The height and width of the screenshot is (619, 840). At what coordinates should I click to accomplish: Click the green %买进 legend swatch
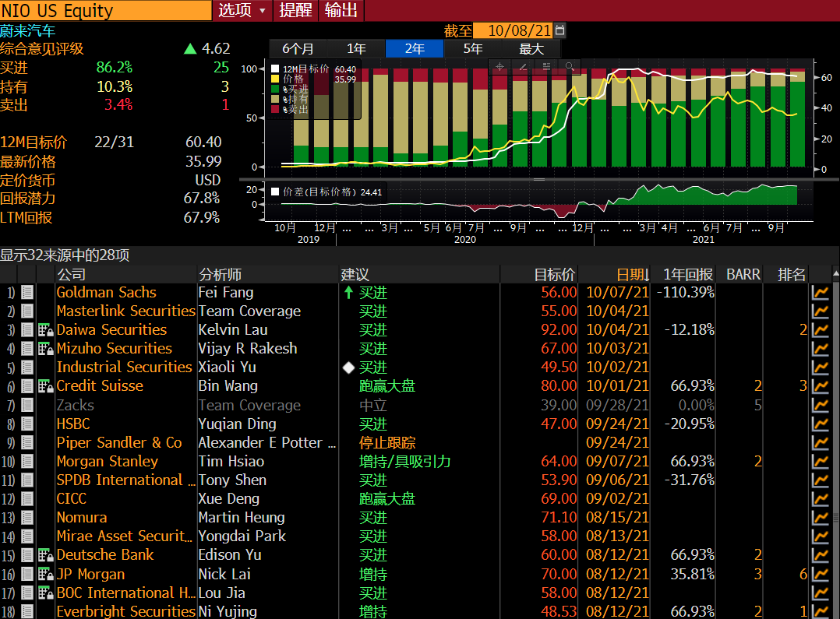coord(275,89)
